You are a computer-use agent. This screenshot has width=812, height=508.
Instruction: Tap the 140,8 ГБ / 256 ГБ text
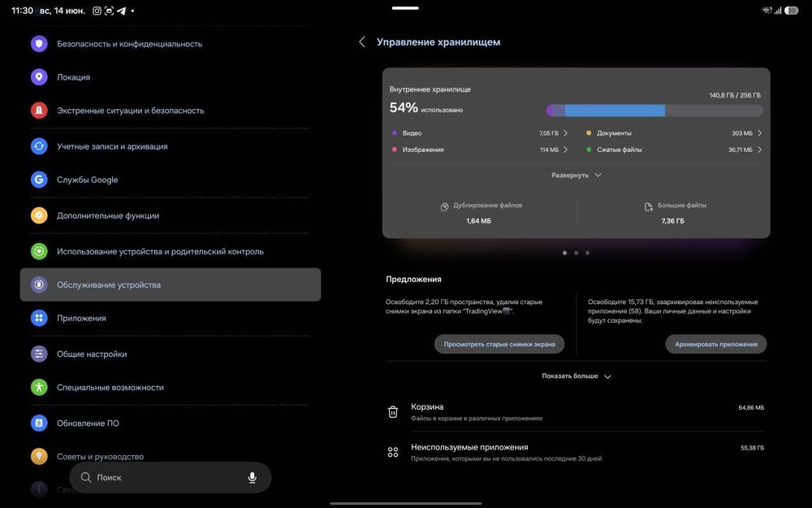tap(735, 95)
